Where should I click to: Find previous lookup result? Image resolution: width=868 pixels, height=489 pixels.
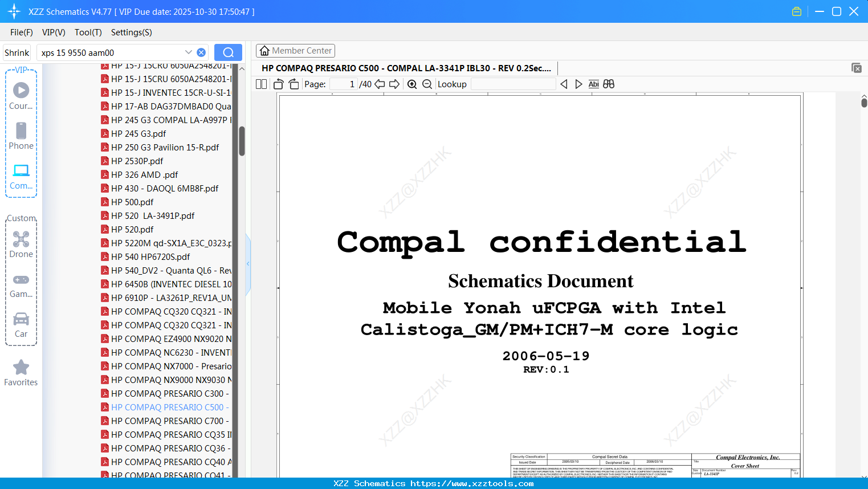tap(564, 84)
